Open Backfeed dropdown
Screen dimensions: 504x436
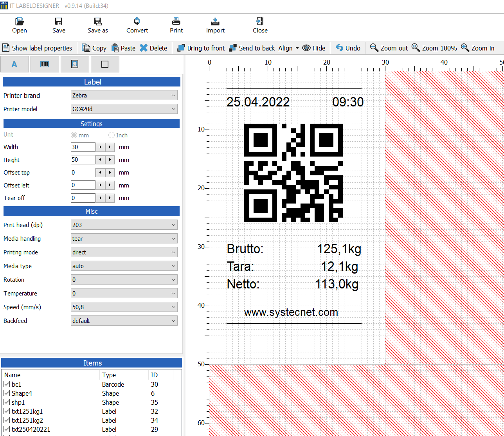(x=124, y=321)
